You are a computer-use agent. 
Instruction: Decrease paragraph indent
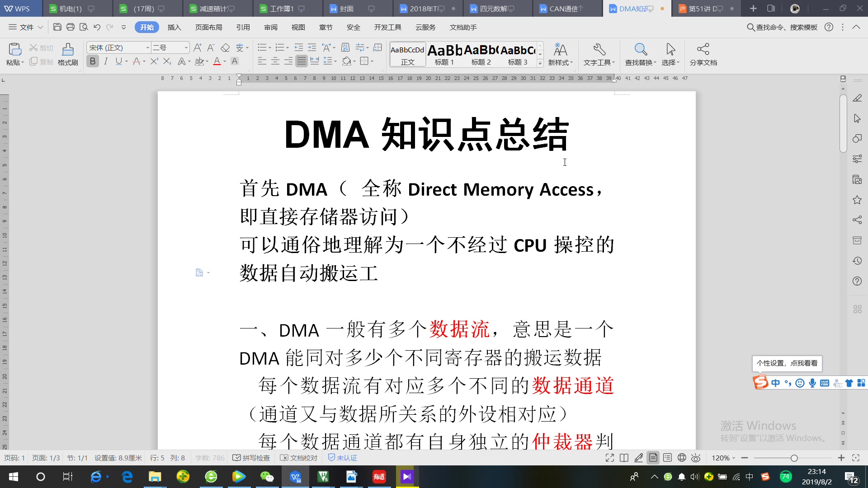[x=299, y=47]
